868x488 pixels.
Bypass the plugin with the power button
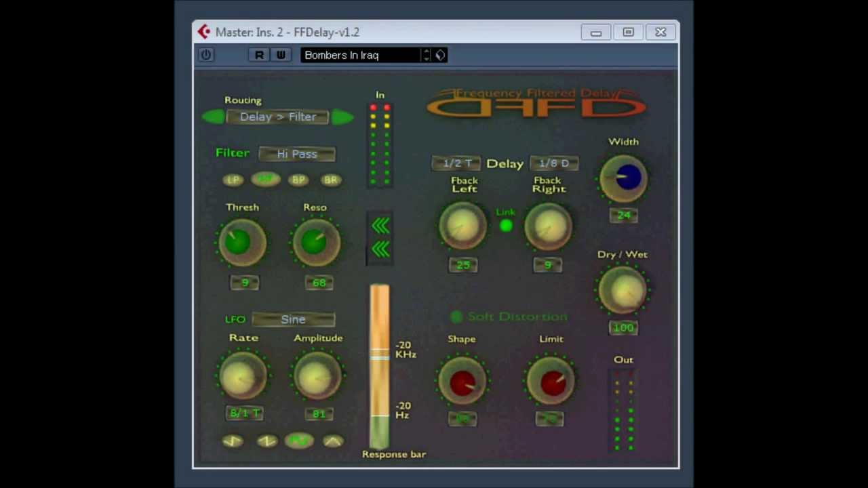click(206, 55)
